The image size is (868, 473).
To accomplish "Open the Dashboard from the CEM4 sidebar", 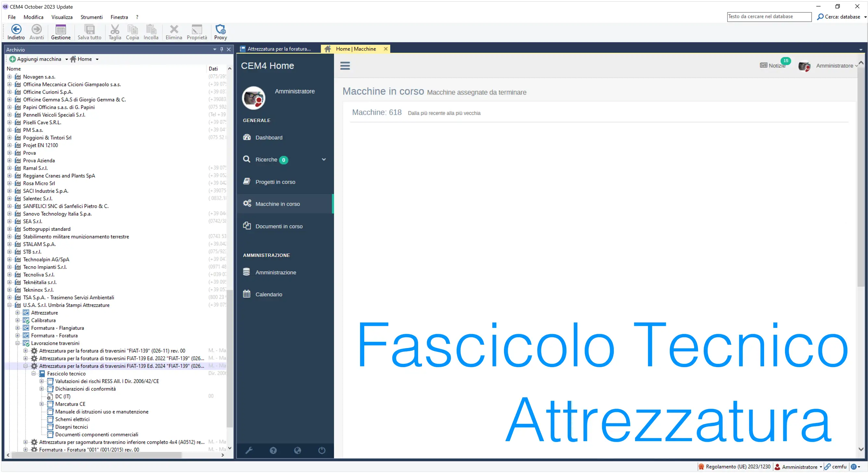I will tap(268, 137).
